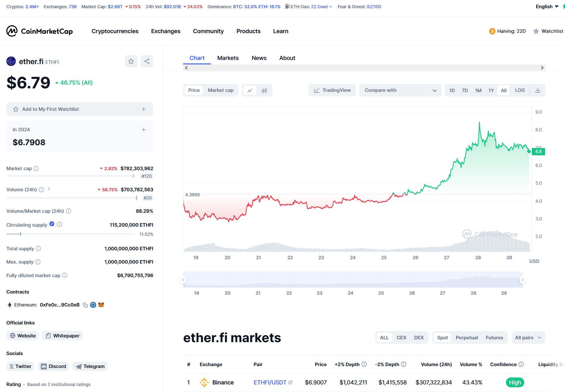Filter markets by DEX

(x=419, y=338)
